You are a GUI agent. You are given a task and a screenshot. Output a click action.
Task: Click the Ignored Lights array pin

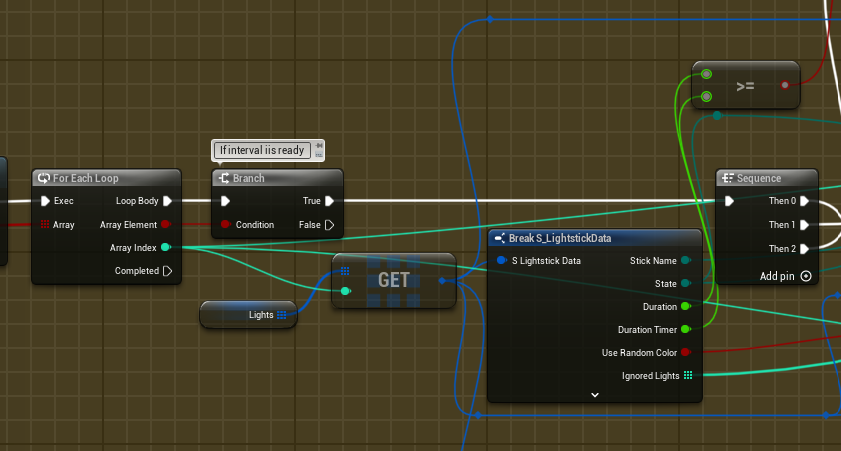(687, 376)
